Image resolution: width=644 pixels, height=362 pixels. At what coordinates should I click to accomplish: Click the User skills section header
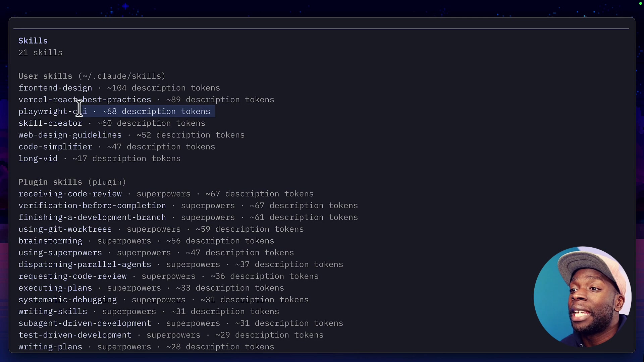pos(45,76)
